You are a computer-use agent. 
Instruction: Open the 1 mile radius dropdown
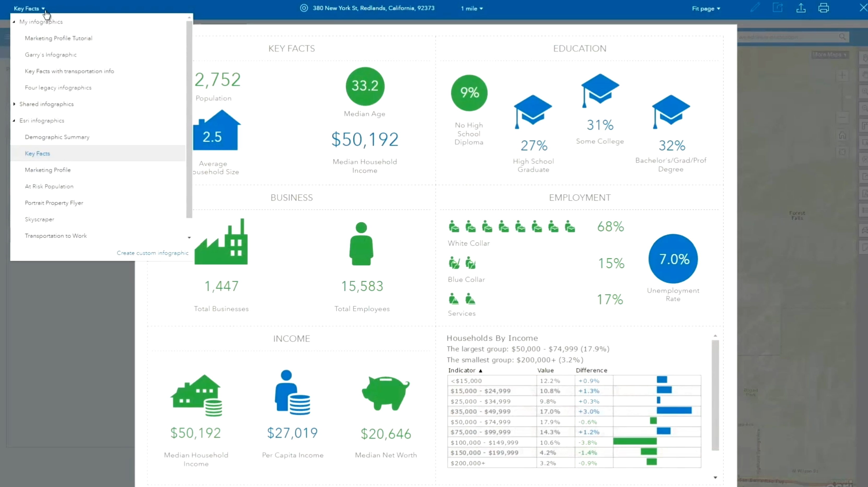(x=472, y=8)
